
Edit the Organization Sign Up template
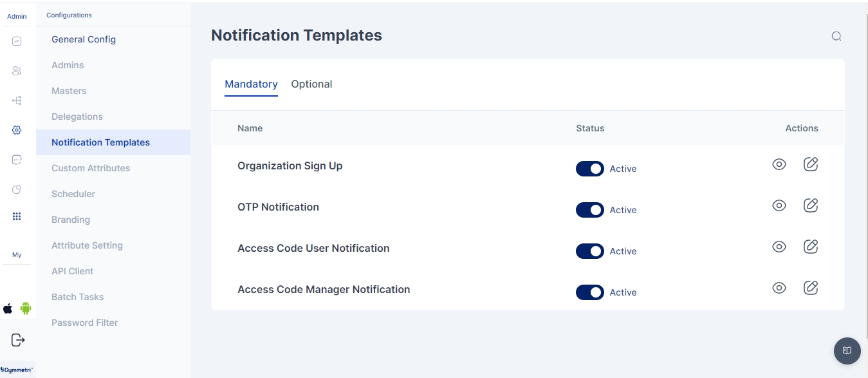click(811, 164)
